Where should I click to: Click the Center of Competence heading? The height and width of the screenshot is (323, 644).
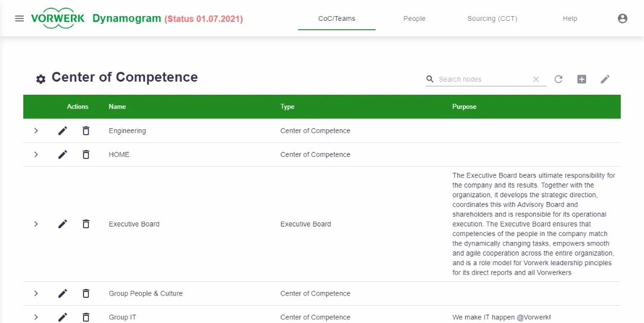point(125,77)
